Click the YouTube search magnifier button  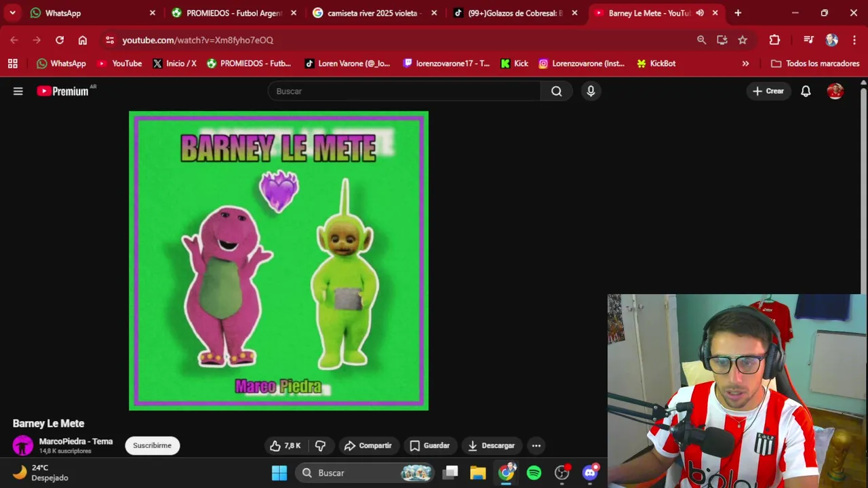click(x=557, y=91)
